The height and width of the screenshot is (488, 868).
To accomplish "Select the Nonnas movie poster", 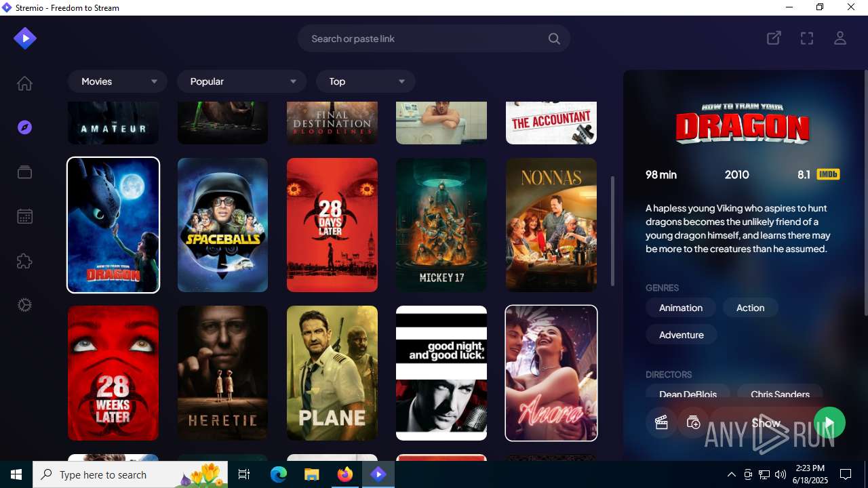I will tap(551, 225).
